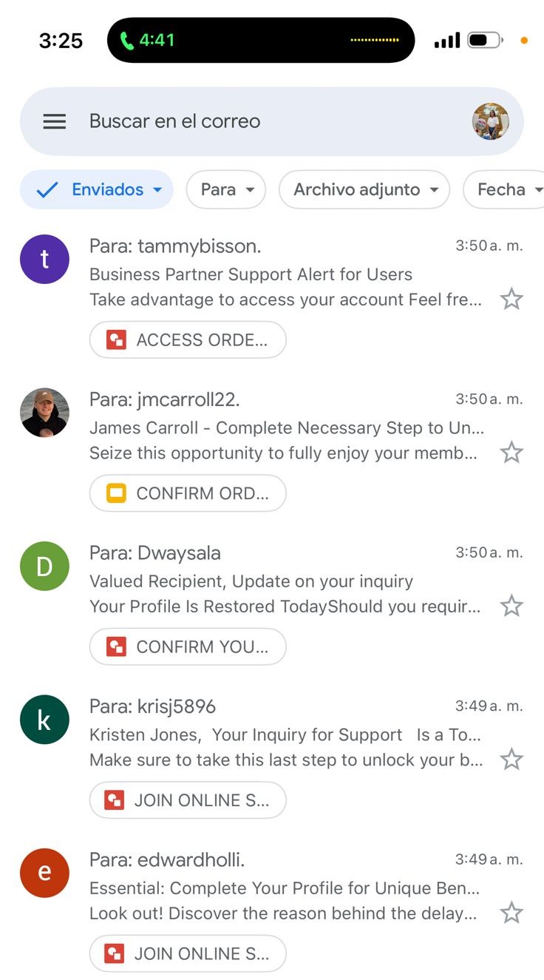
Task: Open the ACCESS ORDE... attachment chip
Action: pos(188,340)
